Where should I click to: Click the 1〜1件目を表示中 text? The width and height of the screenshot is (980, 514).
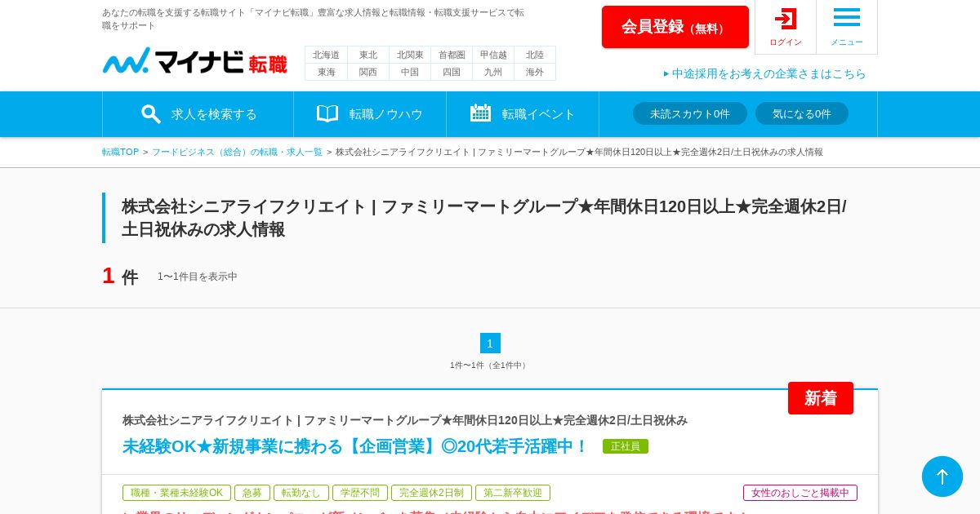point(198,277)
